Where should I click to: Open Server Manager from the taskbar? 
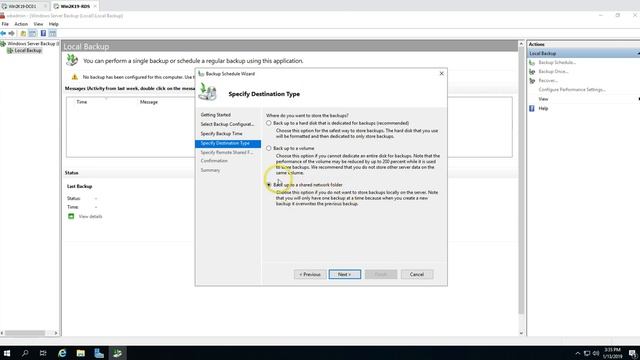click(x=99, y=353)
